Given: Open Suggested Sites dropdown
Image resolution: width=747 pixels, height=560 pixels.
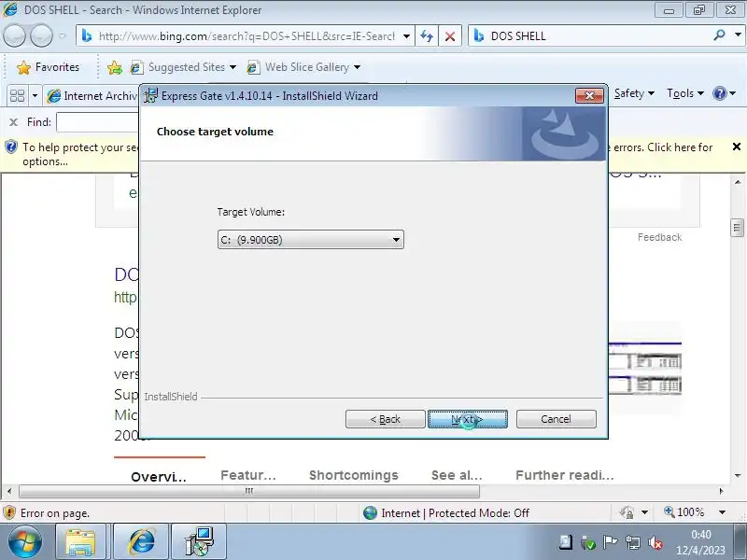Looking at the screenshot, I should coord(183,67).
